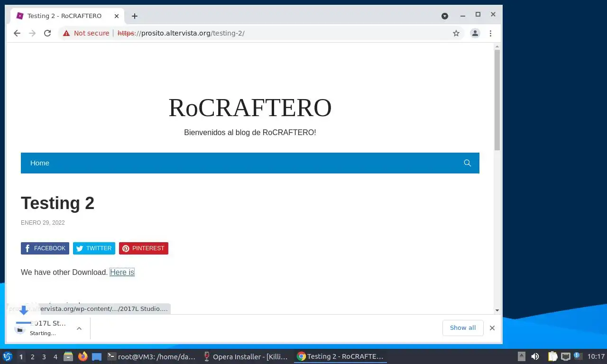Close the Testing 2 - RoCRAFTERO tab
Viewport: 607px width, 364px height.
[x=117, y=16]
